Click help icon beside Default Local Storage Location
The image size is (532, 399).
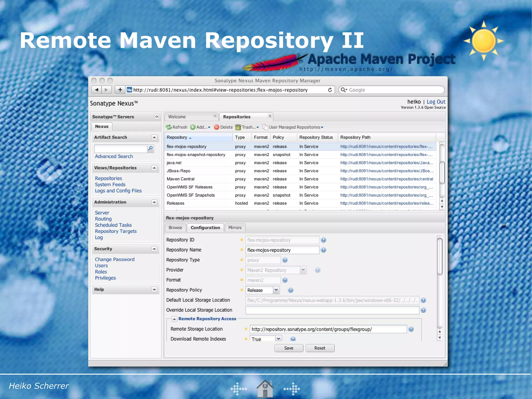coord(423,300)
